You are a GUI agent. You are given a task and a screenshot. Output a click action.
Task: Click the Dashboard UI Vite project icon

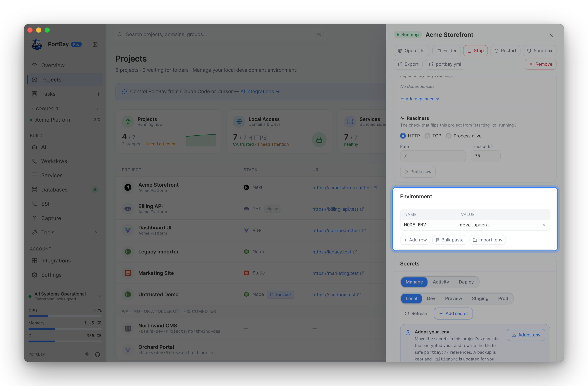128,230
